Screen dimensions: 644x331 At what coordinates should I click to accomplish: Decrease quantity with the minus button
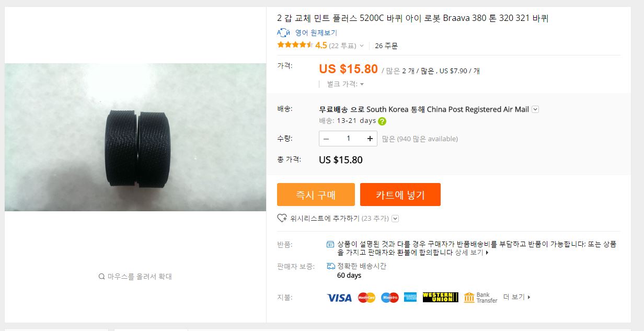[x=326, y=139]
